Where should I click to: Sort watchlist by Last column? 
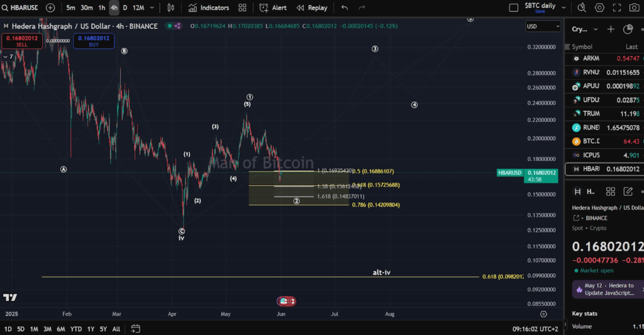(x=631, y=47)
